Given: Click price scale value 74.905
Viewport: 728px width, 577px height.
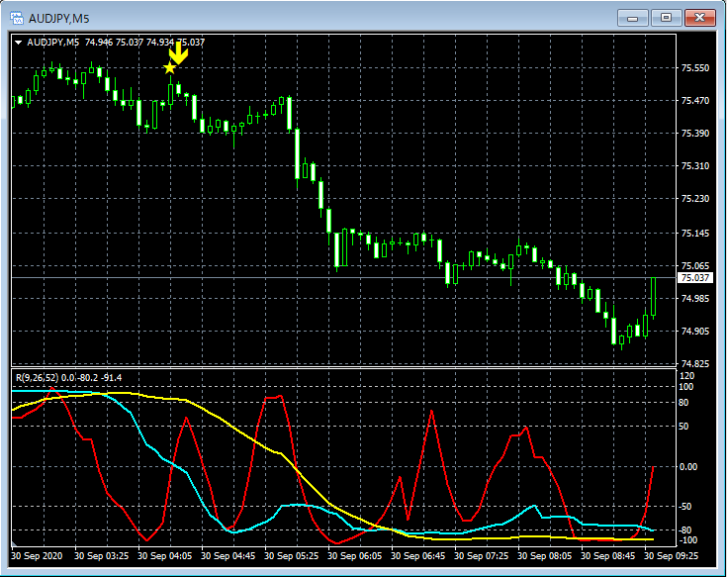Looking at the screenshot, I should tap(695, 331).
